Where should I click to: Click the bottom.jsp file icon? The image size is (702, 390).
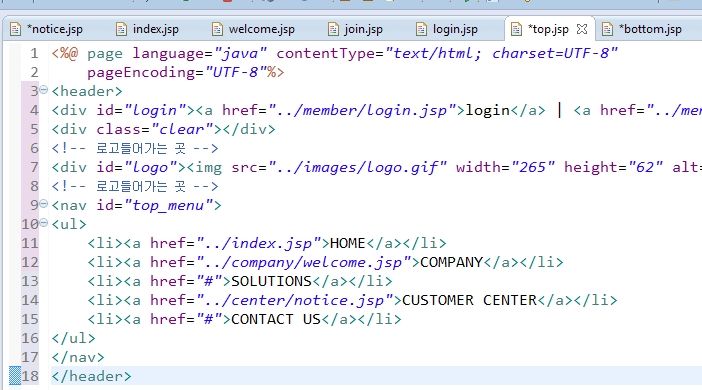(x=608, y=30)
